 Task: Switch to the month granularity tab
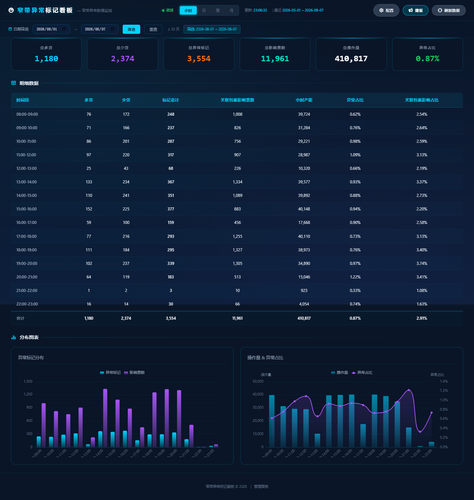231,10
